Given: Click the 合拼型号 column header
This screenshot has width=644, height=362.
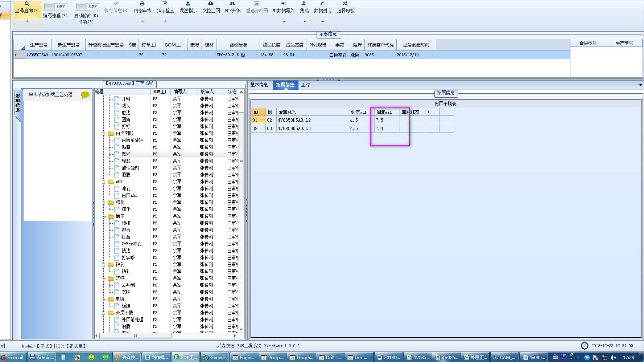Looking at the screenshot, I should point(588,43).
